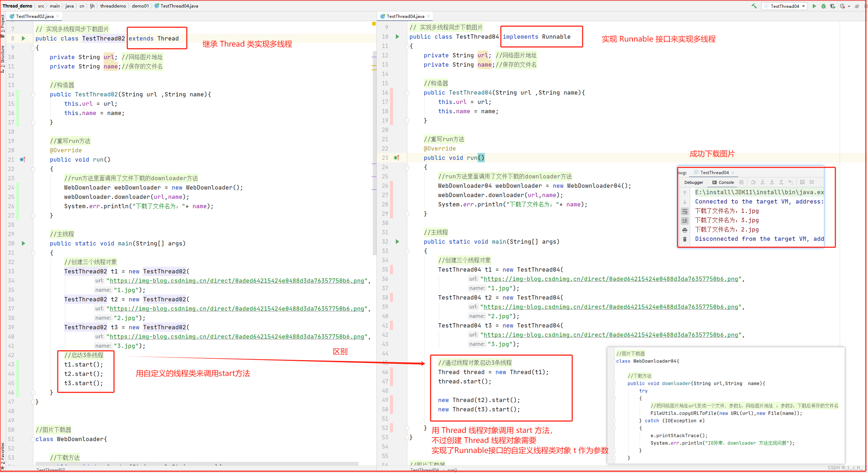Close the TestThread04 debug session tab
Screen dimensions: 868x473
733,173
